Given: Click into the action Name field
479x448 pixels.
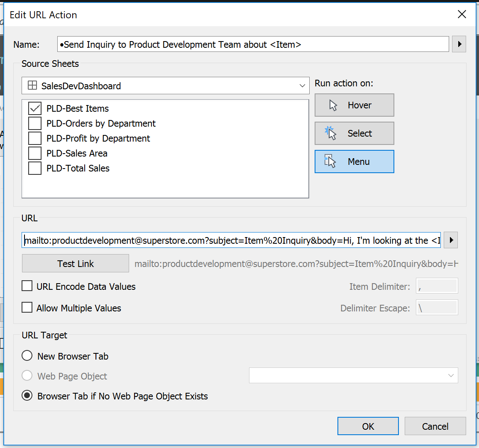Looking at the screenshot, I should pos(253,44).
